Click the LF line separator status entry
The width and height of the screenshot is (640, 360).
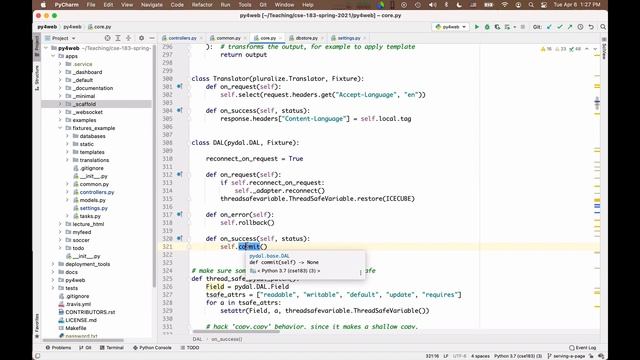pyautogui.click(x=446, y=356)
